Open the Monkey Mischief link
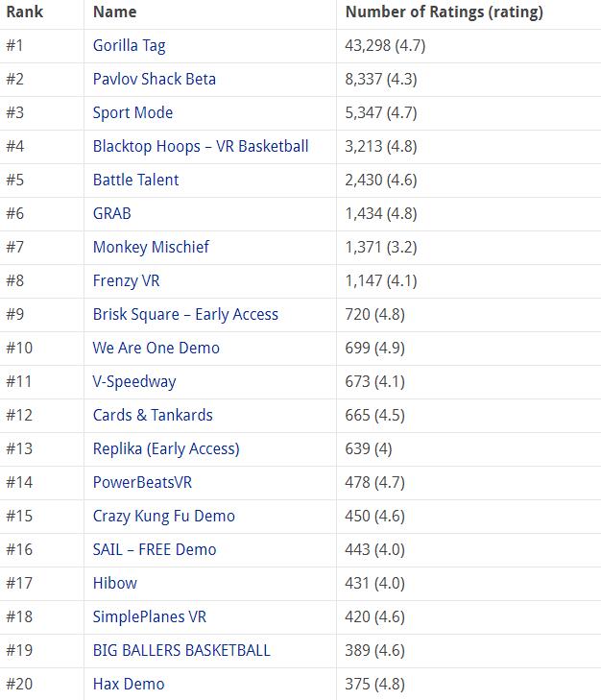Viewport: 601px width, 700px height. click(151, 247)
